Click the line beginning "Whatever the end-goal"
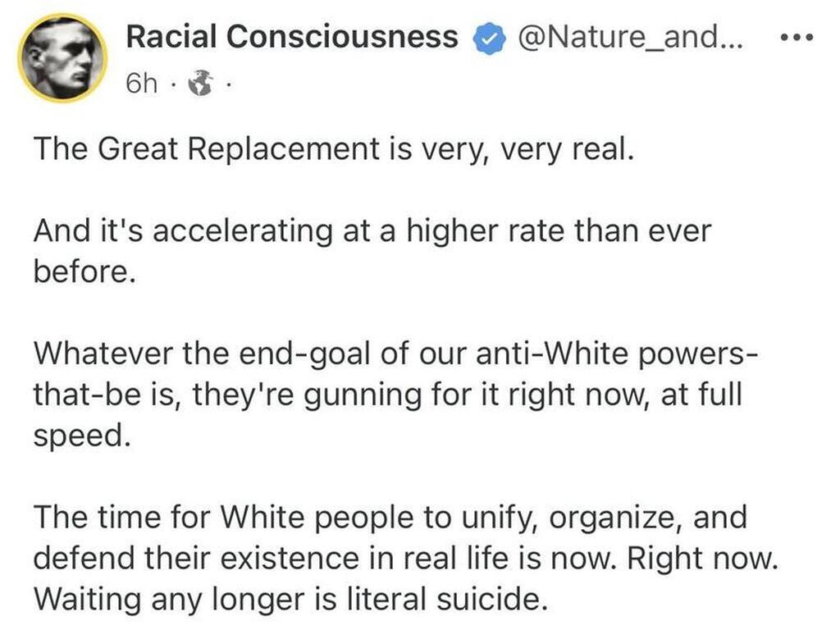The height and width of the screenshot is (630, 840). pos(395,354)
